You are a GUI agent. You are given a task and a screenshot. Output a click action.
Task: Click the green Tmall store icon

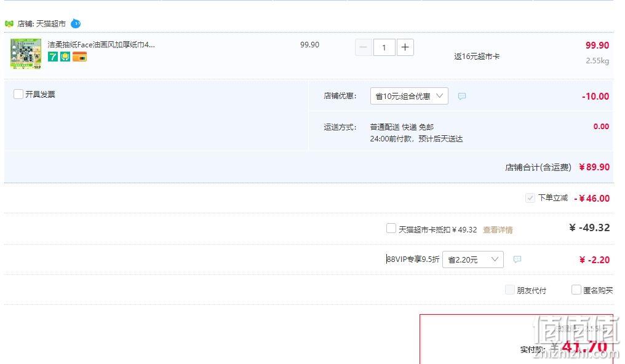9,24
